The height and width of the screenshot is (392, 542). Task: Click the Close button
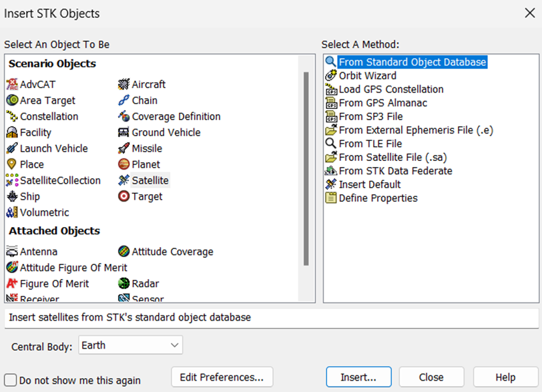431,377
